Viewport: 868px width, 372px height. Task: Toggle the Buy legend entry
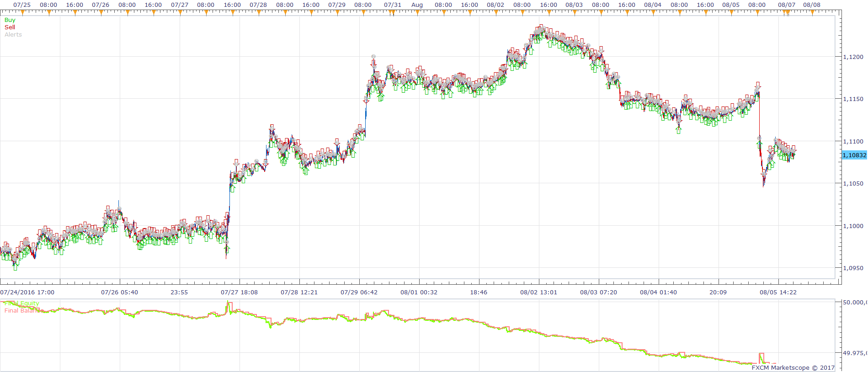point(10,20)
